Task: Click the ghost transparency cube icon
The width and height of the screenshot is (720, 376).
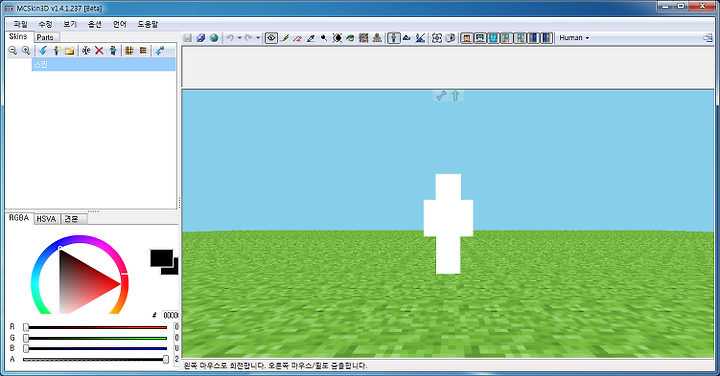Action: (450, 38)
